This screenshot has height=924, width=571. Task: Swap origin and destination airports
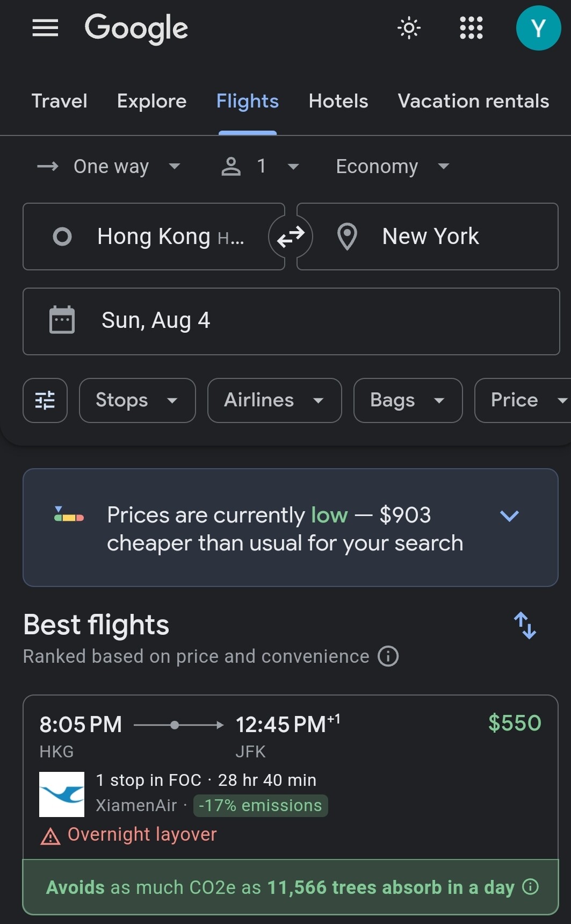[291, 237]
